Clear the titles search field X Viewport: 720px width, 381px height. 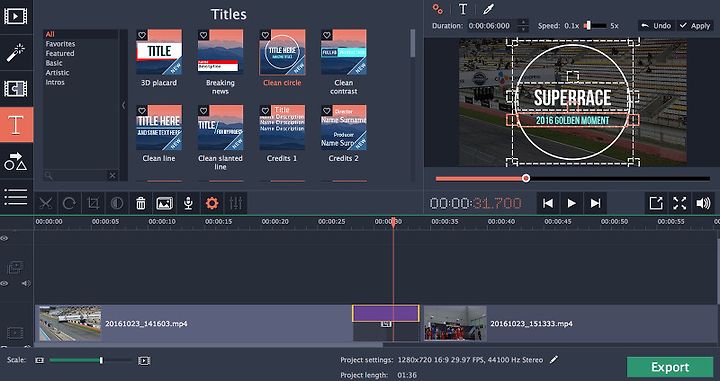coord(112,175)
